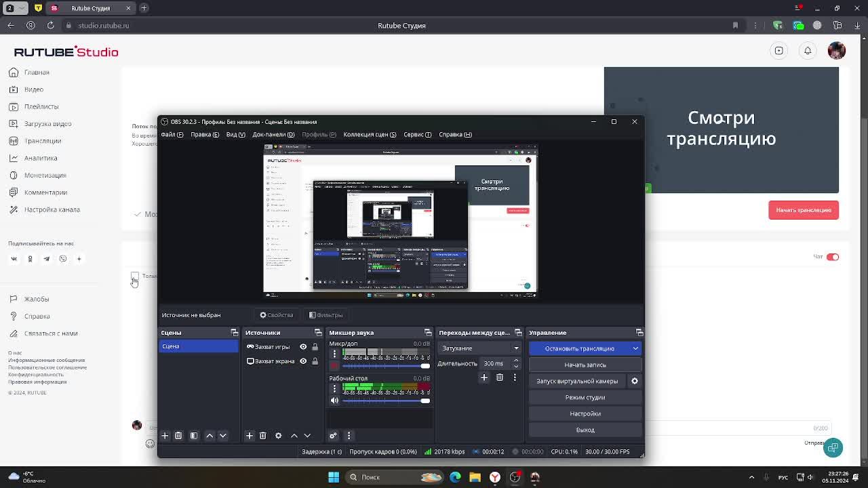Mute the Рабочий стол audio channel

click(x=334, y=401)
